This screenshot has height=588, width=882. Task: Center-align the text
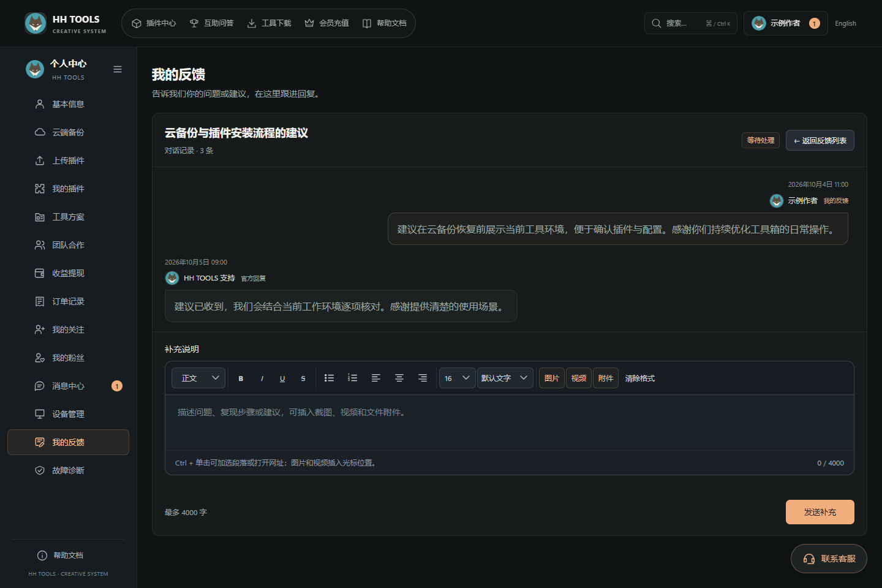tap(399, 378)
